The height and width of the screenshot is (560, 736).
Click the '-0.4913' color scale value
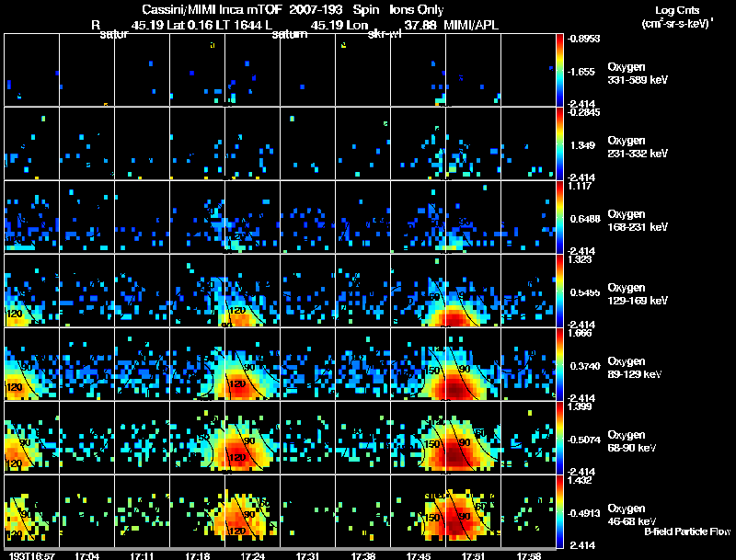tap(583, 514)
